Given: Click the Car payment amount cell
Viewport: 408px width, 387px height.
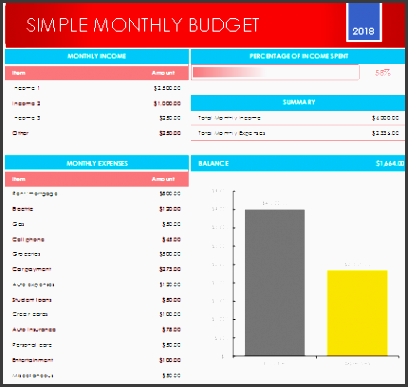Looking at the screenshot, I should [x=170, y=269].
